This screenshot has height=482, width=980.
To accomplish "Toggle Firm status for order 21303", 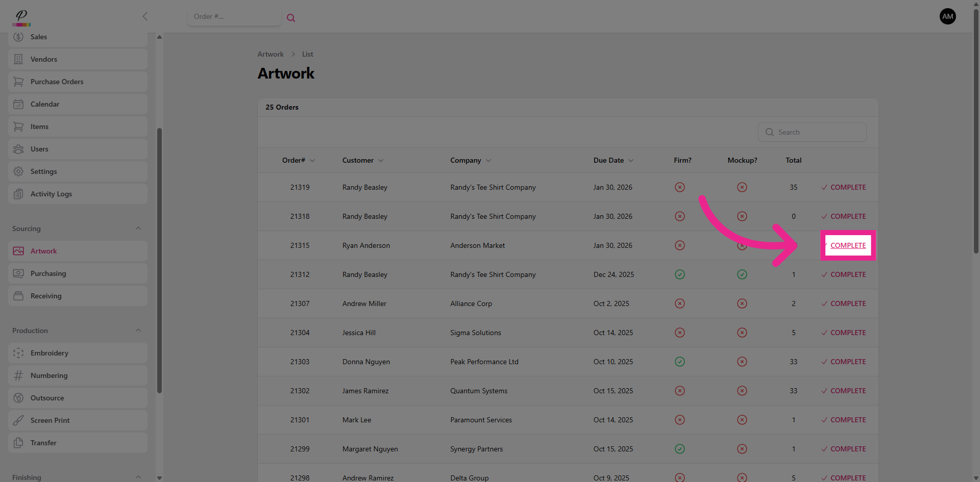I will coord(679,362).
